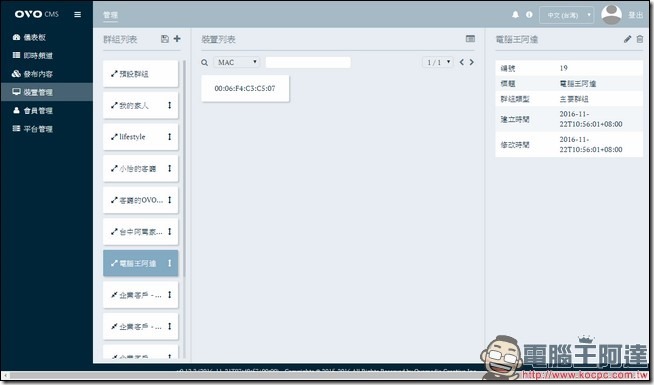Open the MAC search filter dropdown

coord(237,63)
